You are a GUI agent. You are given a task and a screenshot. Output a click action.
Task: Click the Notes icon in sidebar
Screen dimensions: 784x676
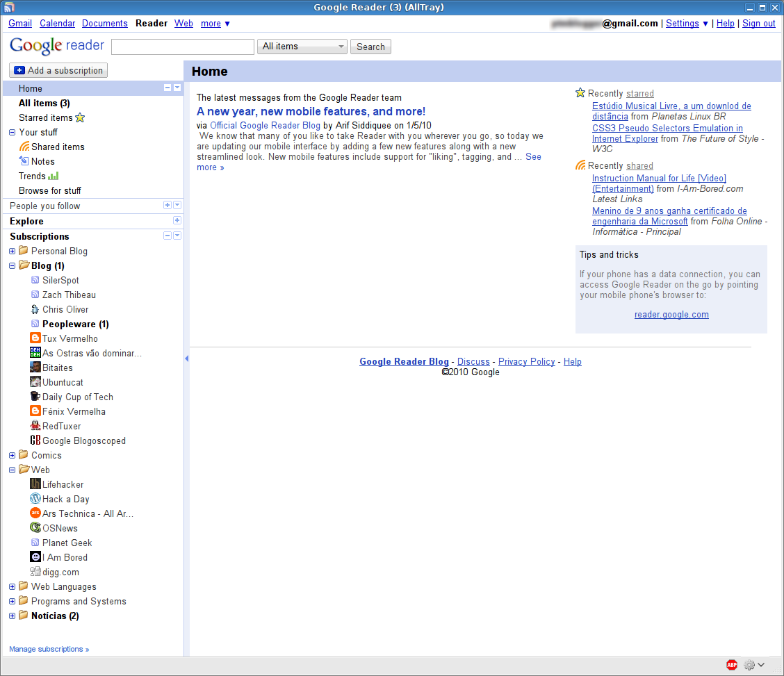click(24, 161)
